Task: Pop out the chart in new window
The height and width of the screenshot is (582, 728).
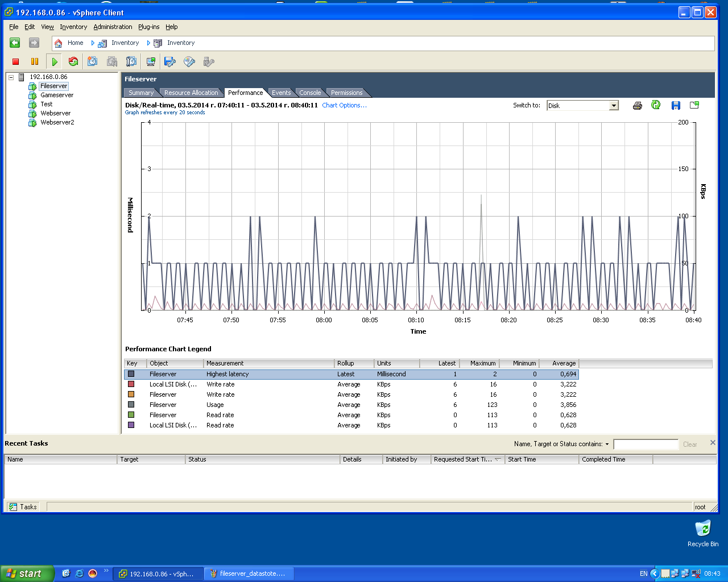Action: coord(694,105)
